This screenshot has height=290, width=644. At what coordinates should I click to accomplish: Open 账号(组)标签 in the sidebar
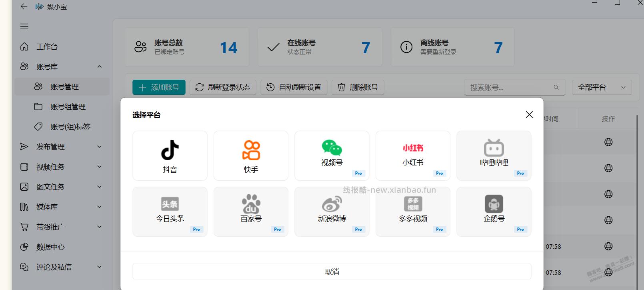tap(62, 127)
